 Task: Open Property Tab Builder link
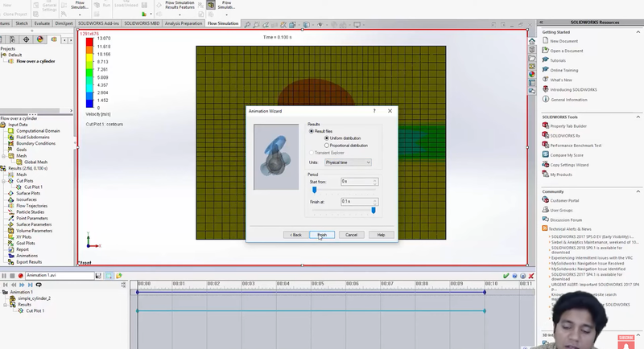[568, 126]
